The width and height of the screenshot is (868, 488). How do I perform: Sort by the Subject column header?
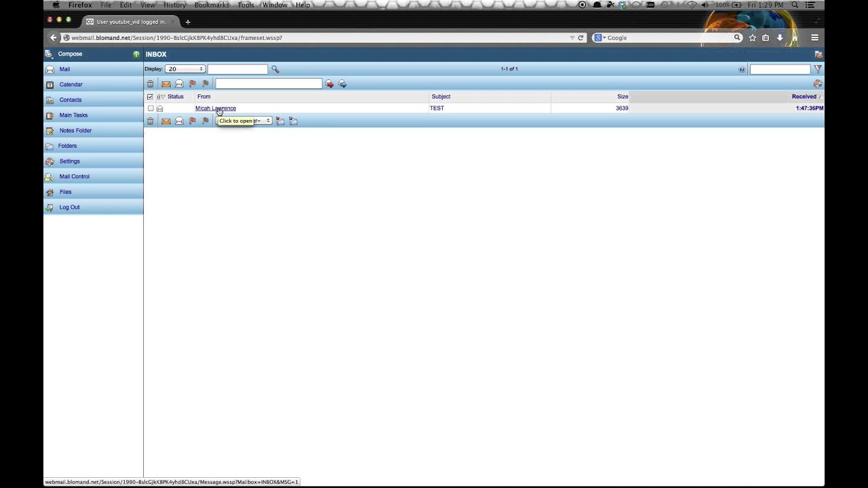441,97
